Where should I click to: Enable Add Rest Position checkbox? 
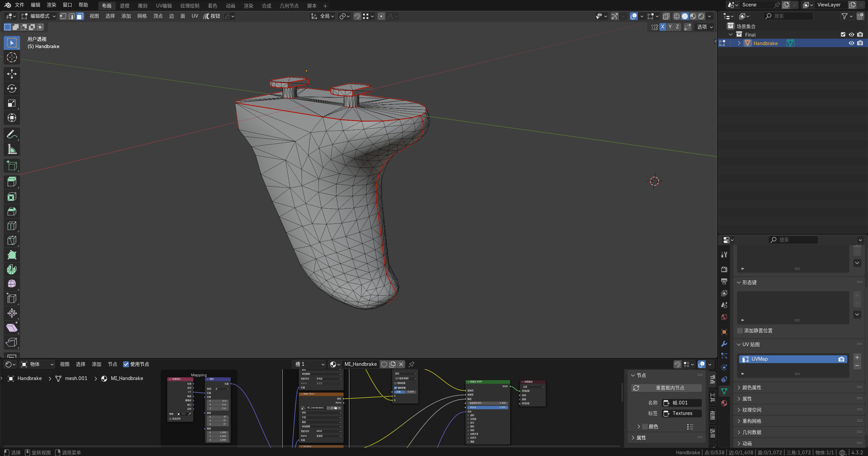(740, 331)
